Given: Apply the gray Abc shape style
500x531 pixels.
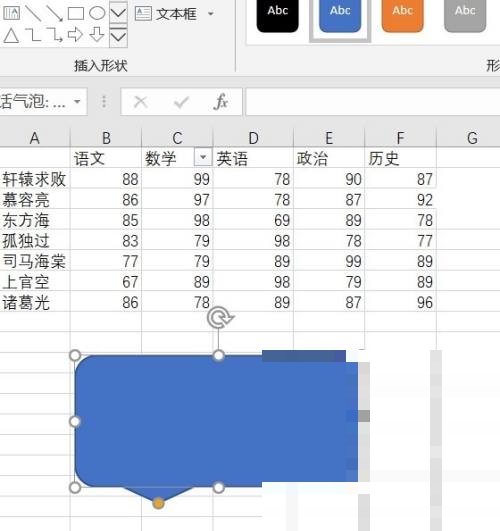Looking at the screenshot, I should click(x=465, y=14).
